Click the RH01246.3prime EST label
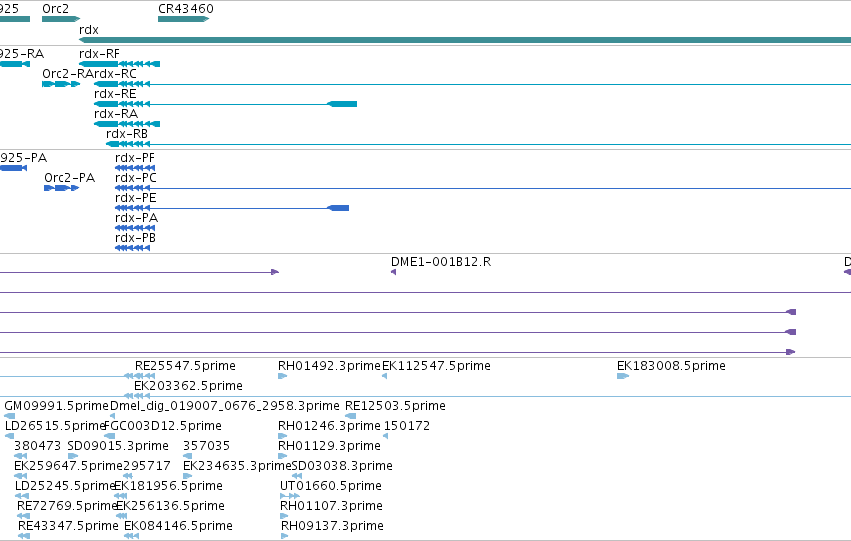Viewport: 851px width, 541px height. pyautogui.click(x=329, y=426)
